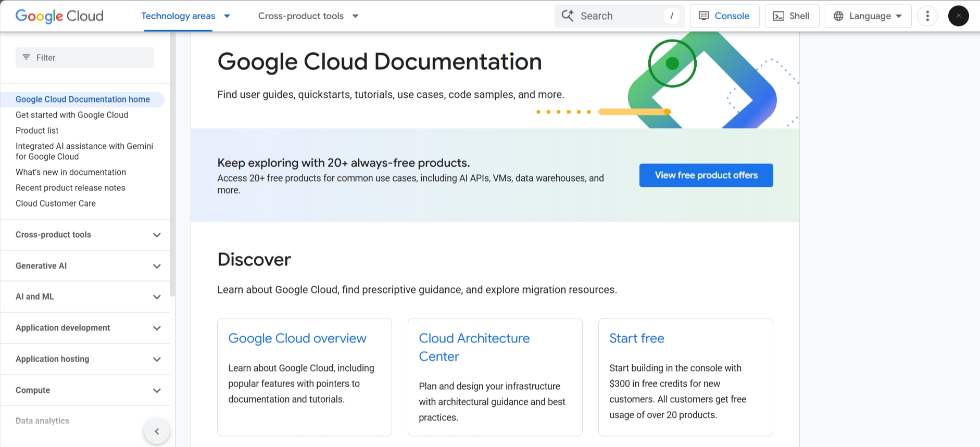Open the Language dropdown
This screenshot has width=980, height=447.
tap(868, 16)
